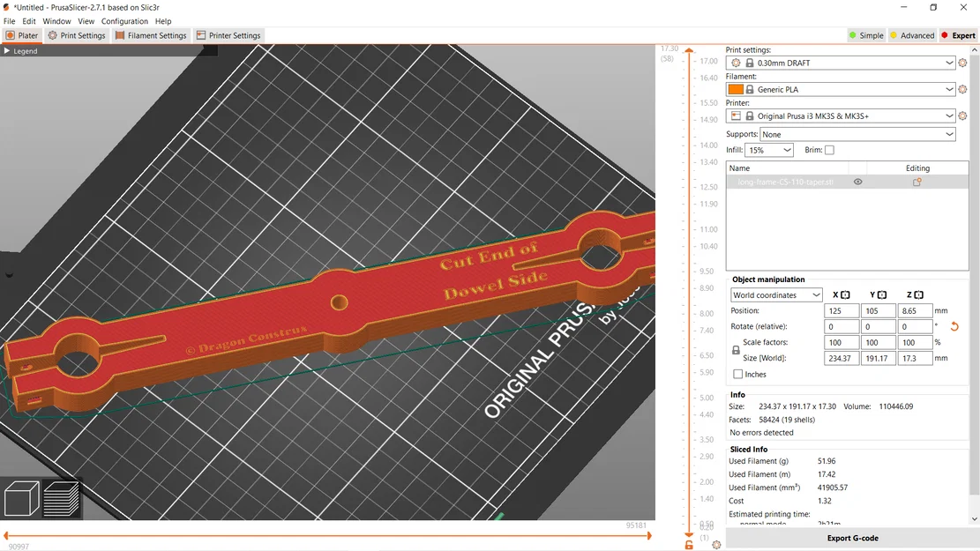Open the File menu

click(10, 21)
